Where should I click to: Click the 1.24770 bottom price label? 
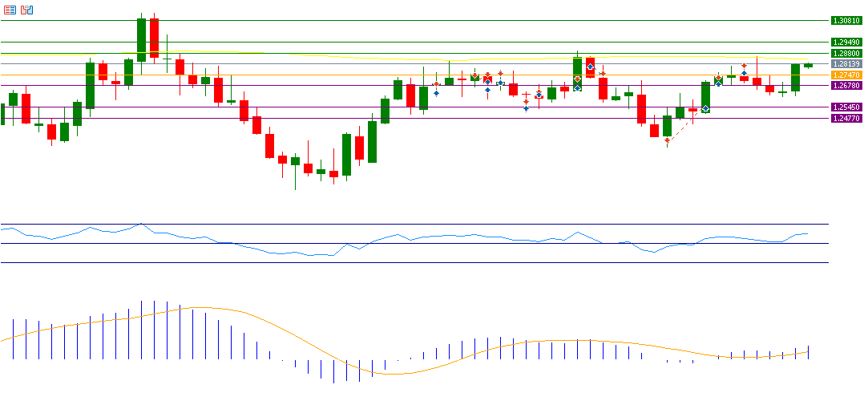(846, 118)
